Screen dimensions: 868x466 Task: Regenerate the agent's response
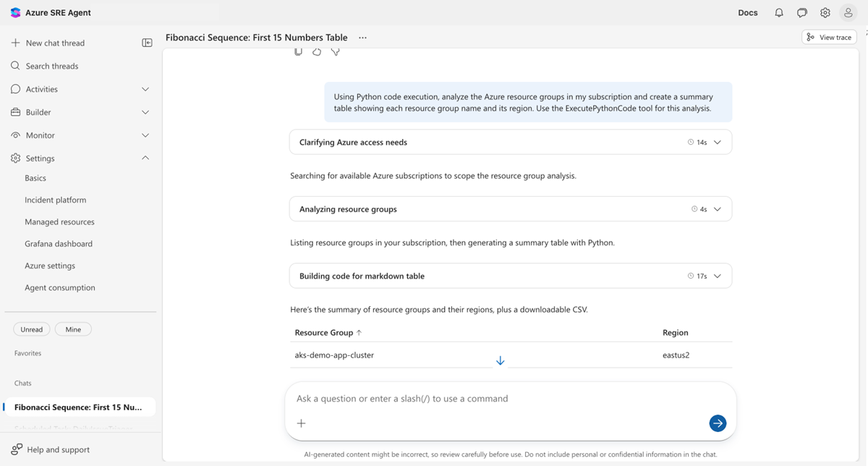(x=316, y=51)
